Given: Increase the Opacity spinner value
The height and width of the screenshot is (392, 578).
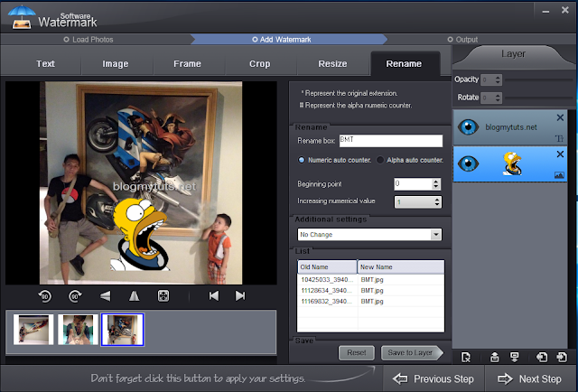Looking at the screenshot, I should point(498,77).
